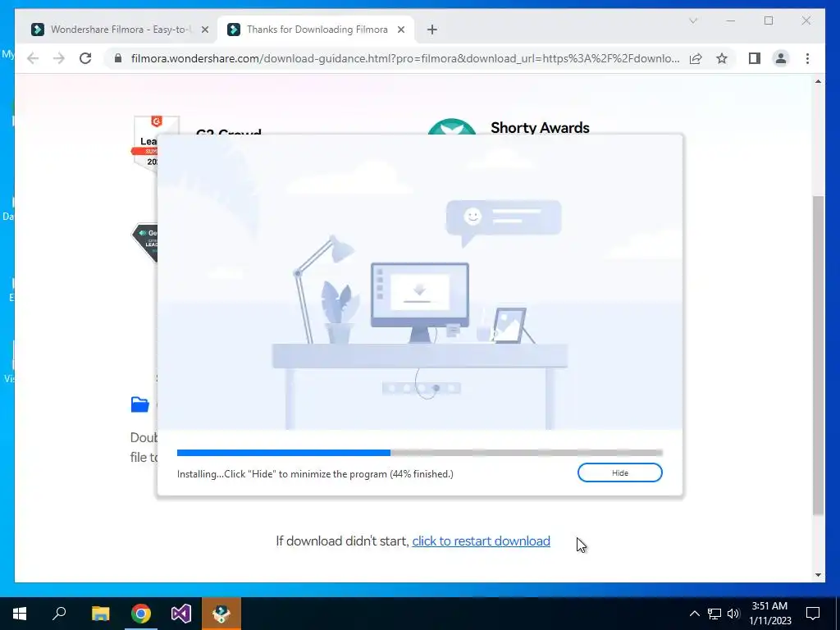Viewport: 840px width, 630px height.
Task: Click the click to restart download link
Action: click(481, 541)
